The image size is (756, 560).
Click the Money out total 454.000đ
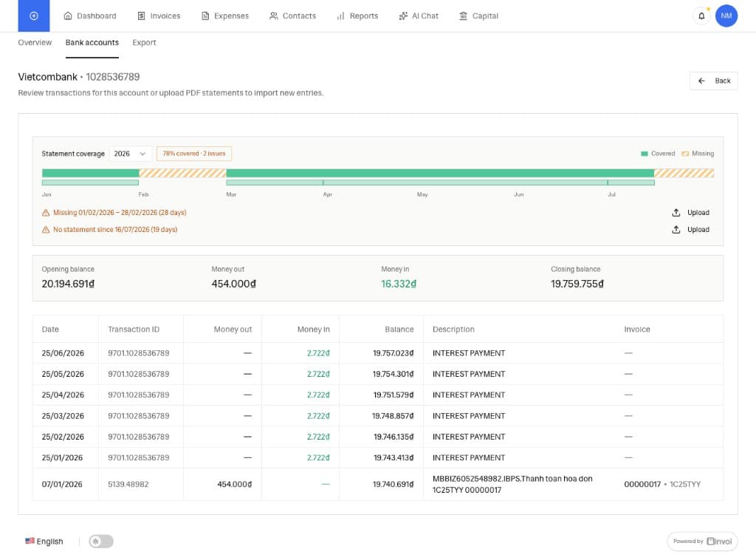point(234,284)
